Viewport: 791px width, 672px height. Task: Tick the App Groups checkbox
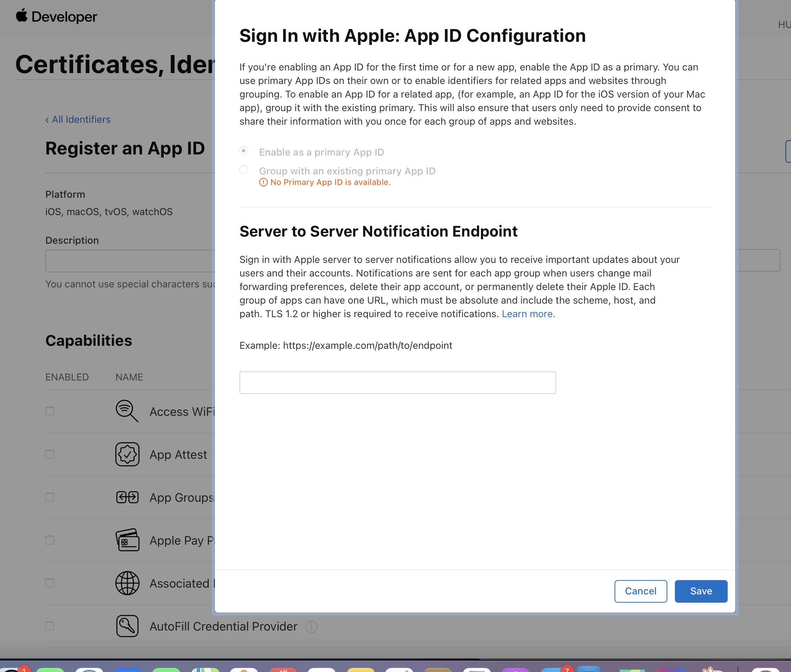[50, 497]
